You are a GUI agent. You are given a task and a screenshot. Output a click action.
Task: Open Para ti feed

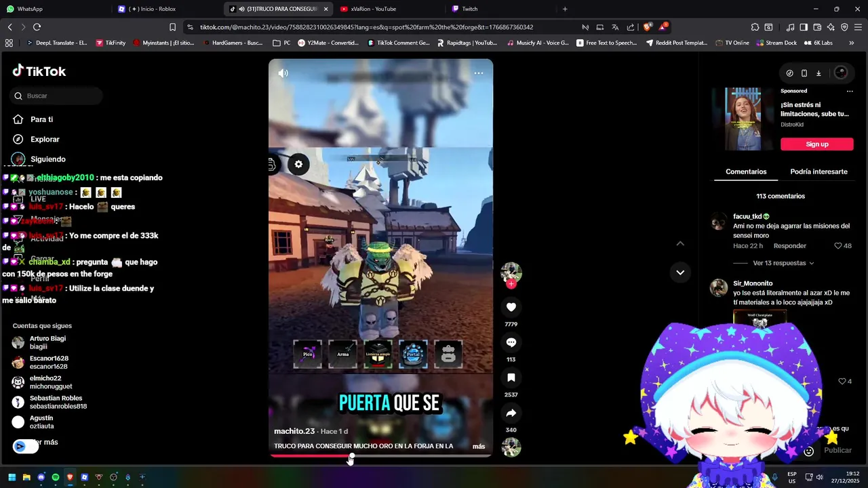point(41,119)
